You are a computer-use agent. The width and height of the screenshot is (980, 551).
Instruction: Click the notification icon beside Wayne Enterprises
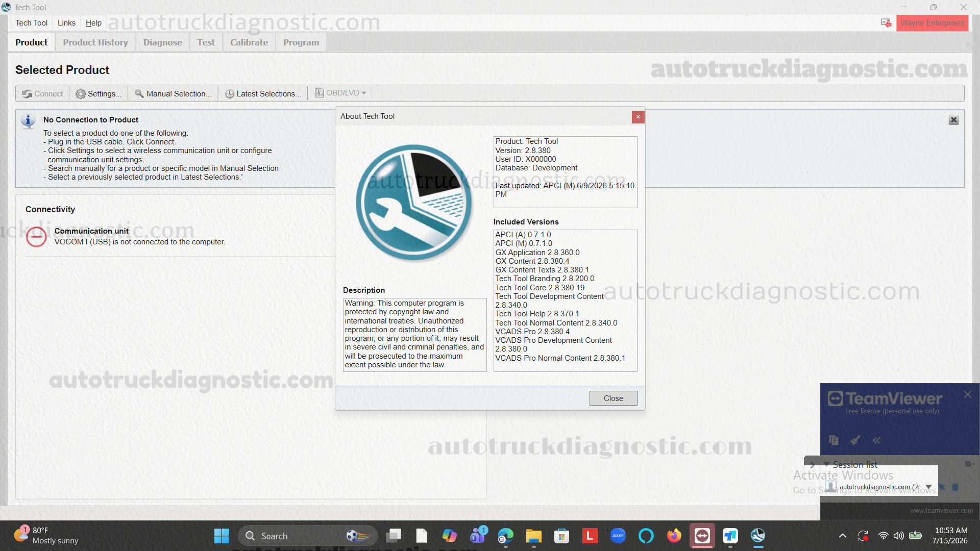tap(886, 23)
